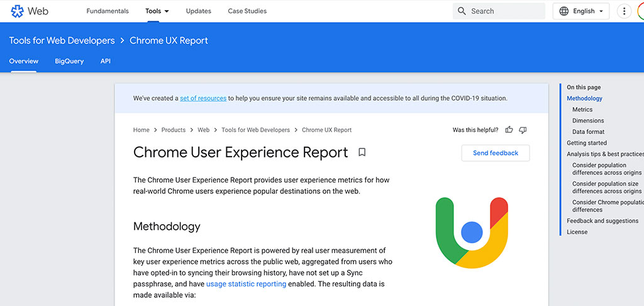644x306 pixels.
Task: Open the set of resources link
Action: tap(203, 98)
